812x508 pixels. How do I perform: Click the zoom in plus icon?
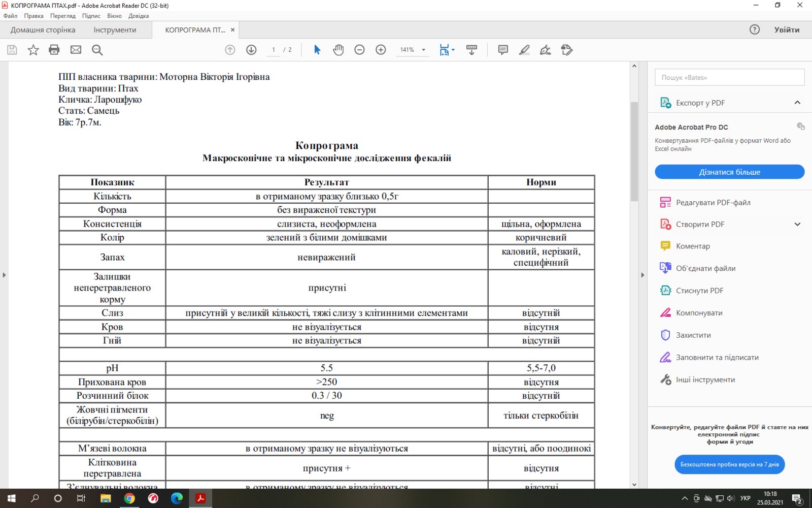pos(381,50)
